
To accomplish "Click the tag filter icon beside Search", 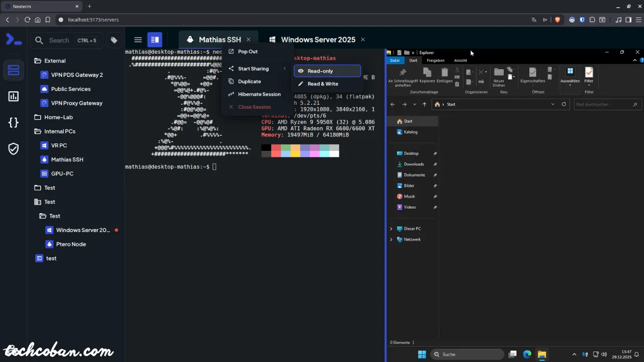I will click(x=114, y=40).
